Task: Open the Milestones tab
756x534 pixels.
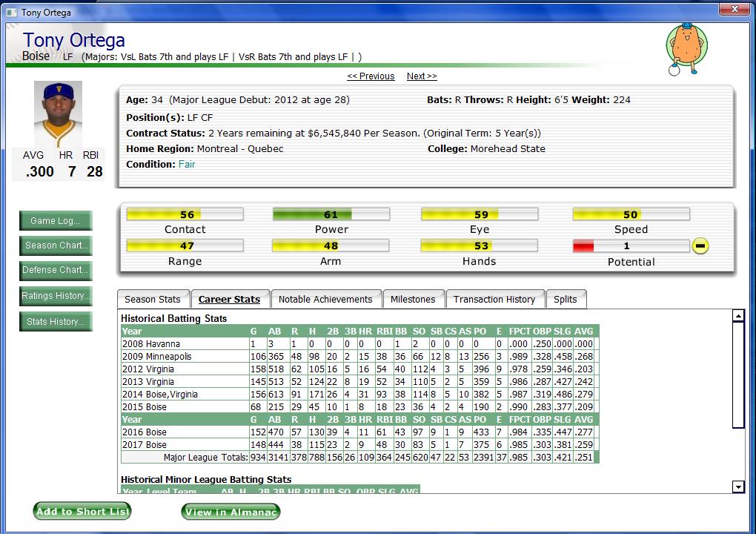Action: [413, 300]
